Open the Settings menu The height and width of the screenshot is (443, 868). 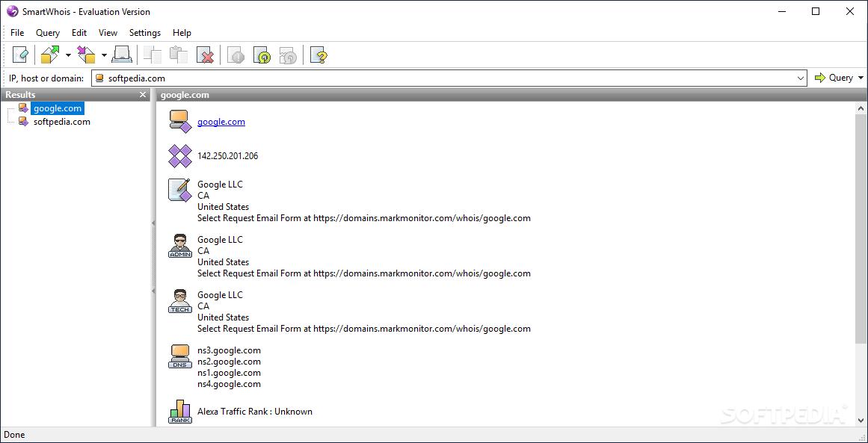pos(145,33)
